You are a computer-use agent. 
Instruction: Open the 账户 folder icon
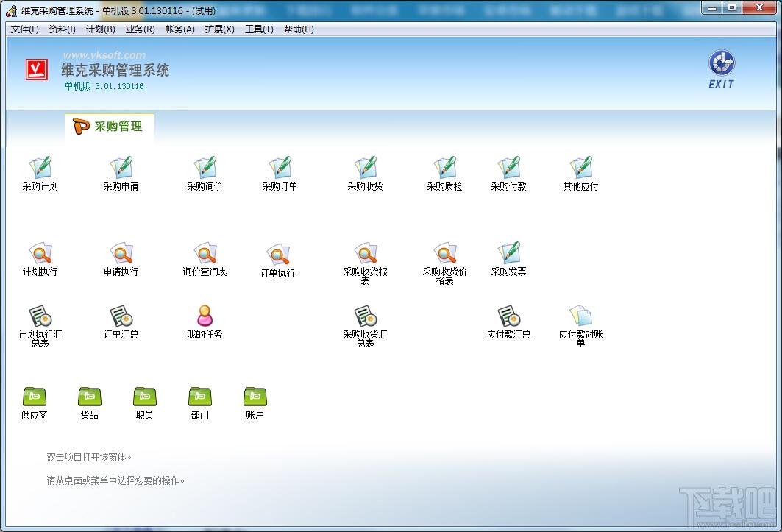point(255,397)
